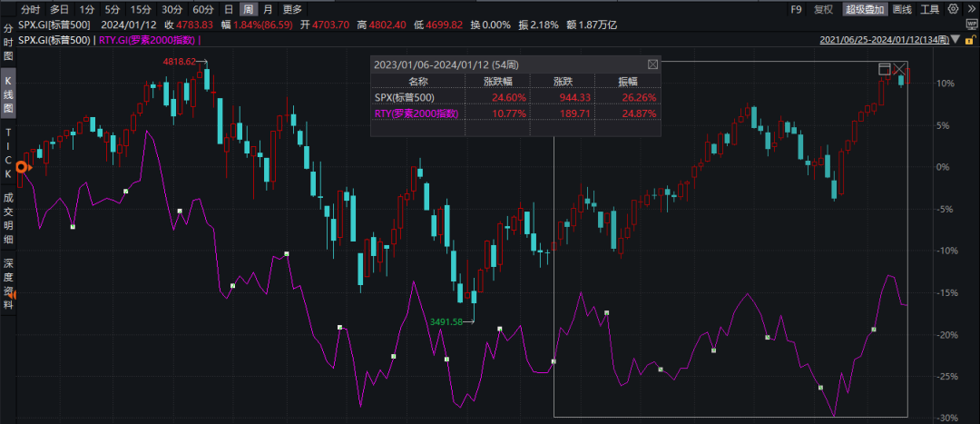Image resolution: width=980 pixels, height=424 pixels.
Task: Close the 54周 statistics popup
Action: pyautogui.click(x=652, y=64)
